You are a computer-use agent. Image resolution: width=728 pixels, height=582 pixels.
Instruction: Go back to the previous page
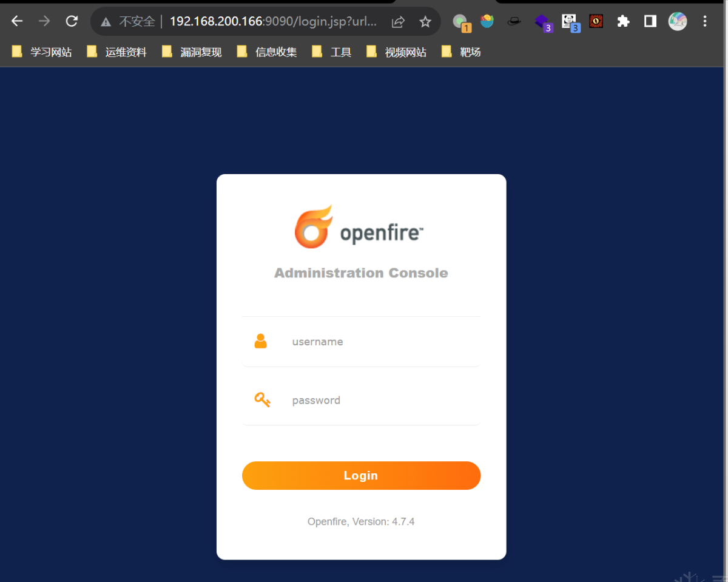pyautogui.click(x=17, y=21)
